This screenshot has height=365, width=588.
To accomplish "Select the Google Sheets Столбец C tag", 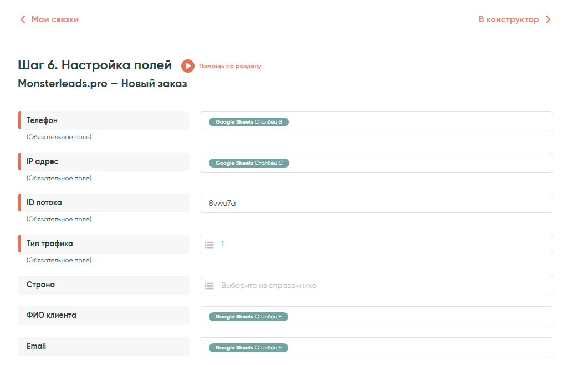I will (249, 163).
